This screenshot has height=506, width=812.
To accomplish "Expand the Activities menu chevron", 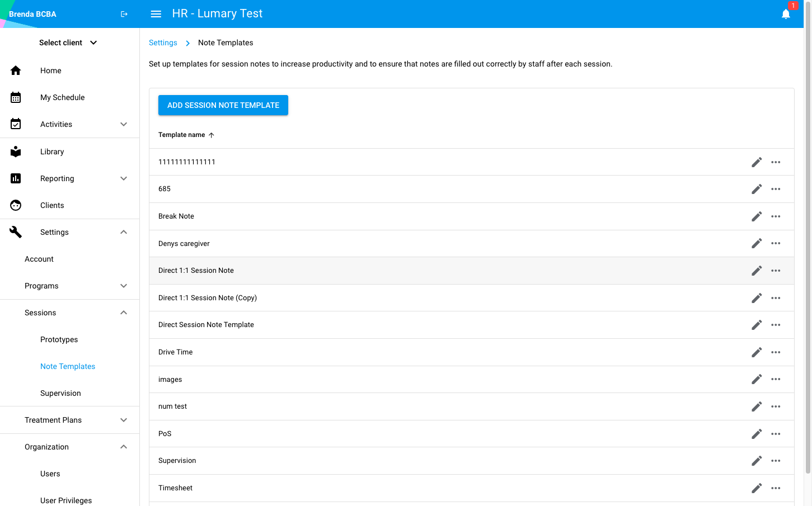I will click(124, 124).
